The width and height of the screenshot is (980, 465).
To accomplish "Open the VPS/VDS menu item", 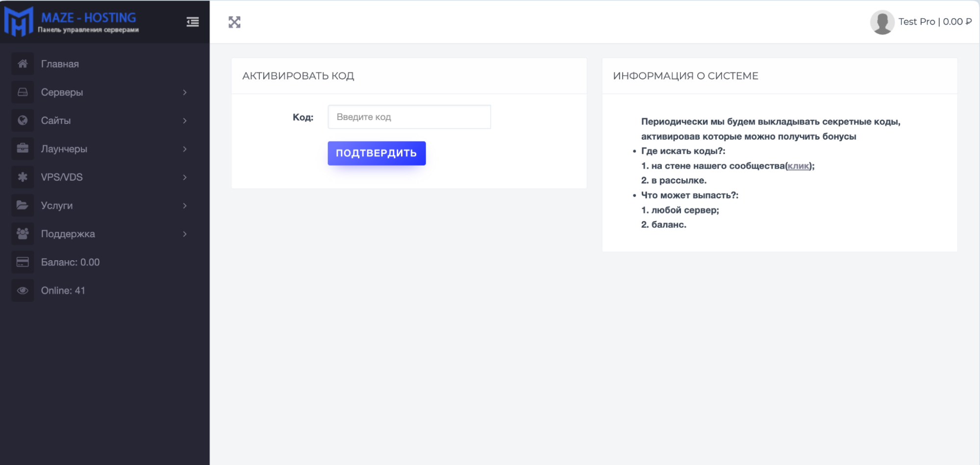I will (x=62, y=177).
